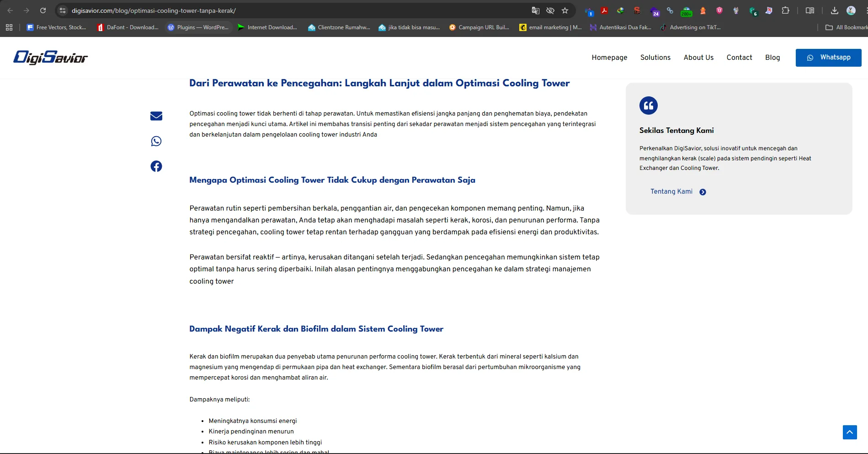Open the Solutions menu item

[x=655, y=58]
